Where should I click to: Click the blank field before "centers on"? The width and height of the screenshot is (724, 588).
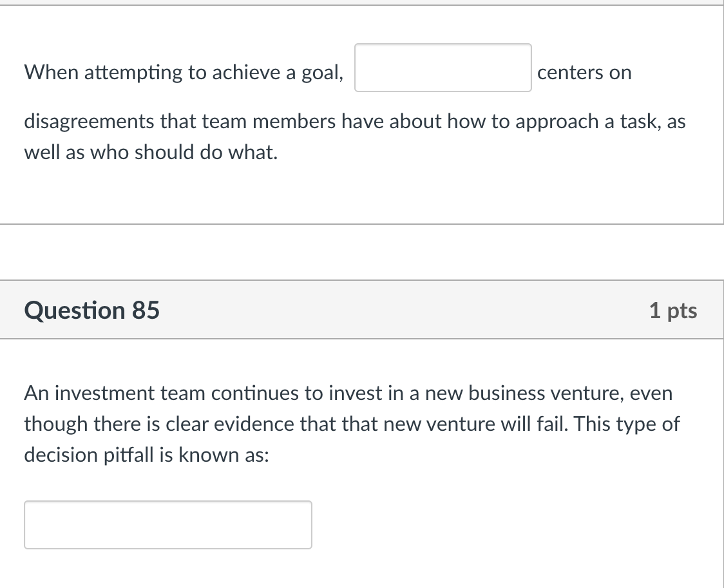[x=443, y=68]
